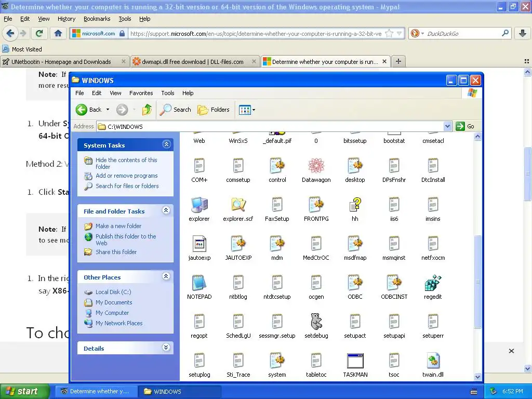532x399 pixels.
Task: Click Search for files or folders
Action: click(127, 186)
